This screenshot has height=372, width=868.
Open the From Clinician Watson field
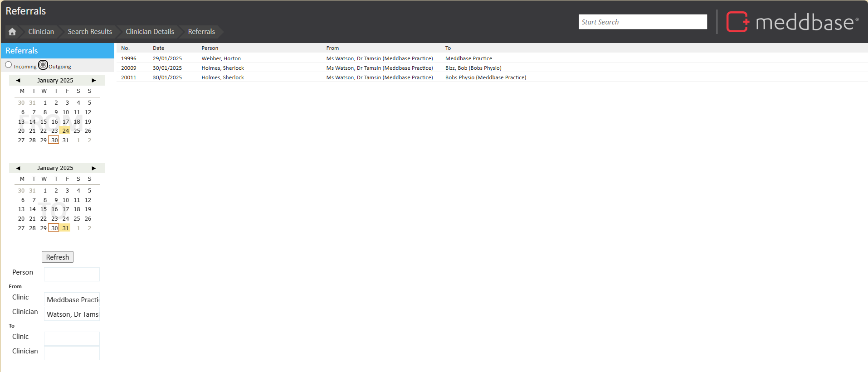point(72,314)
